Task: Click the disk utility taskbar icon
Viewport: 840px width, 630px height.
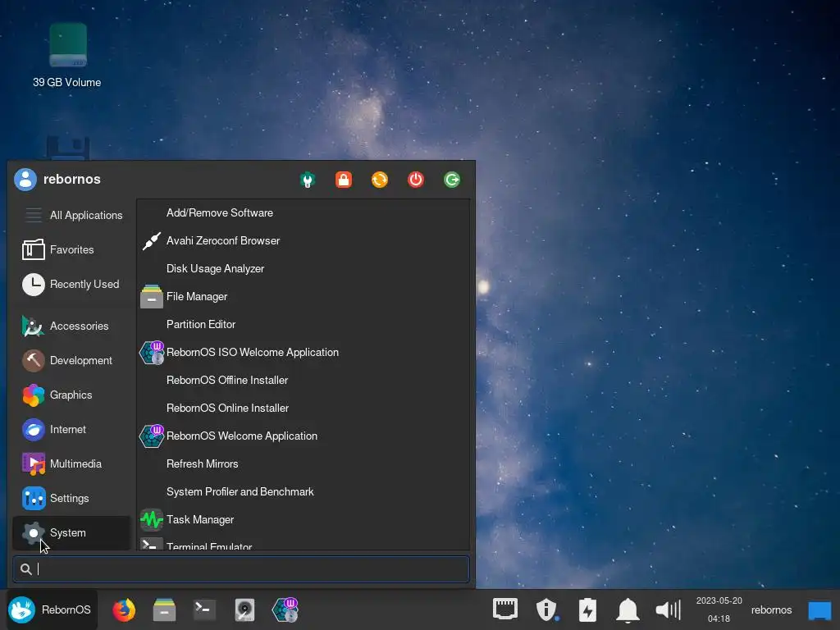Action: 244,609
